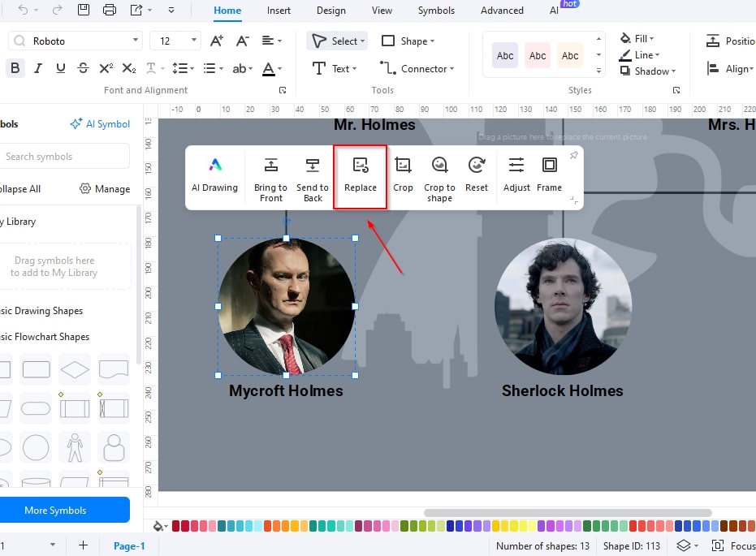Viewport: 756px width, 556px height.
Task: Click the Frame icon
Action: tap(549, 175)
